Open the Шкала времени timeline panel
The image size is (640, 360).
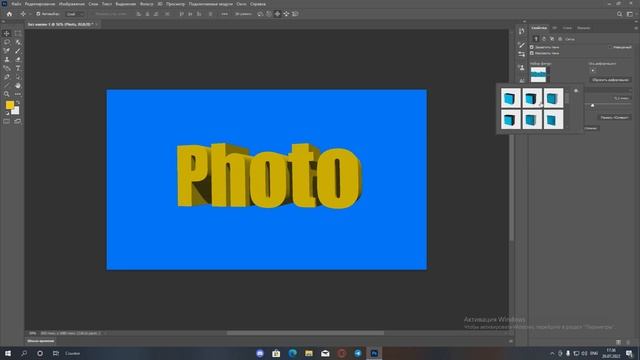point(40,341)
